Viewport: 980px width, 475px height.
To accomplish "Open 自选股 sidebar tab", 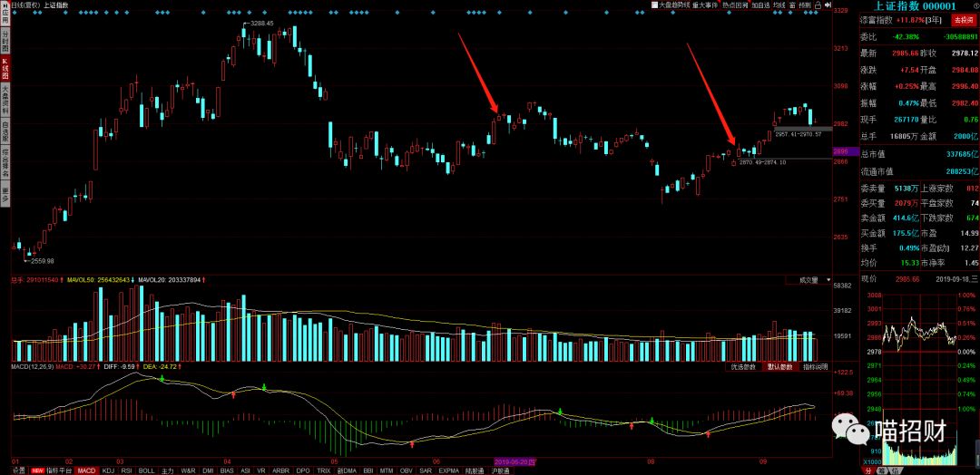I will tap(5, 132).
